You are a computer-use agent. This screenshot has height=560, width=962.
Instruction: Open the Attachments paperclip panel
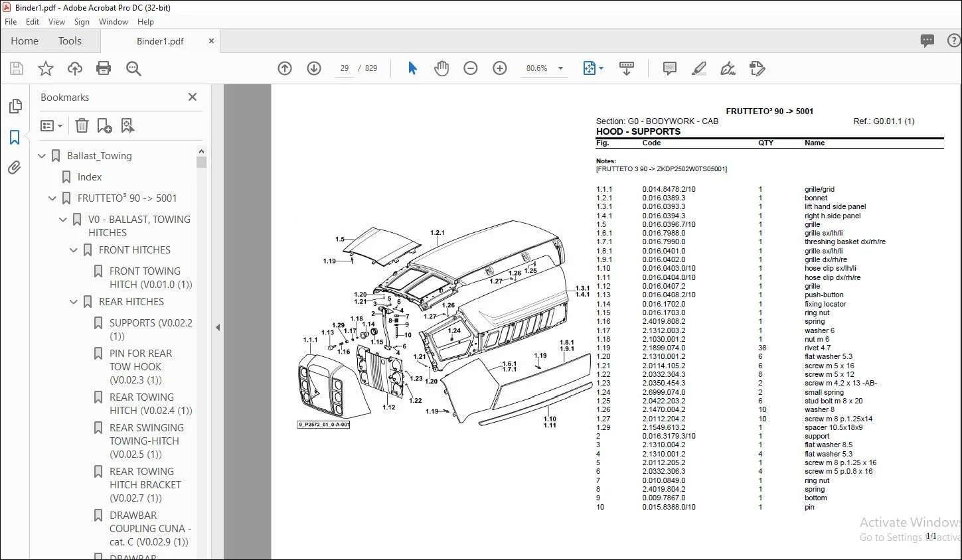[15, 168]
